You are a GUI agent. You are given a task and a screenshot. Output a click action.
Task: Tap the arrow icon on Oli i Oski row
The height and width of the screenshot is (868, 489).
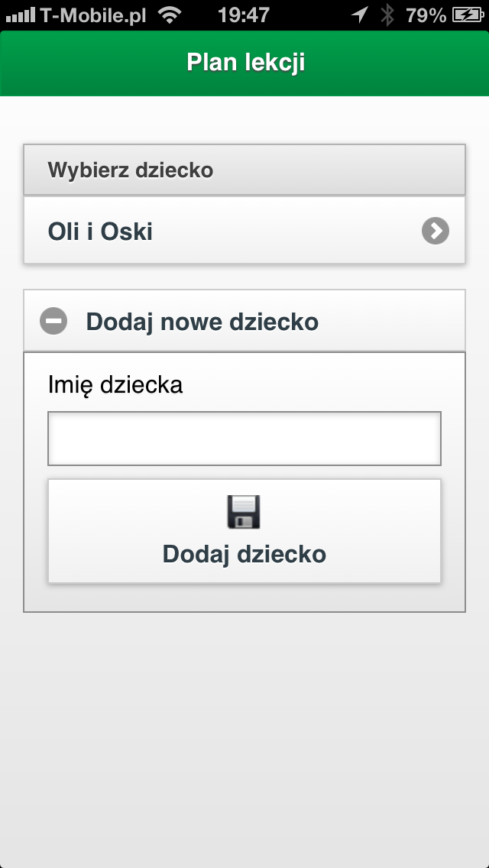pyautogui.click(x=436, y=231)
